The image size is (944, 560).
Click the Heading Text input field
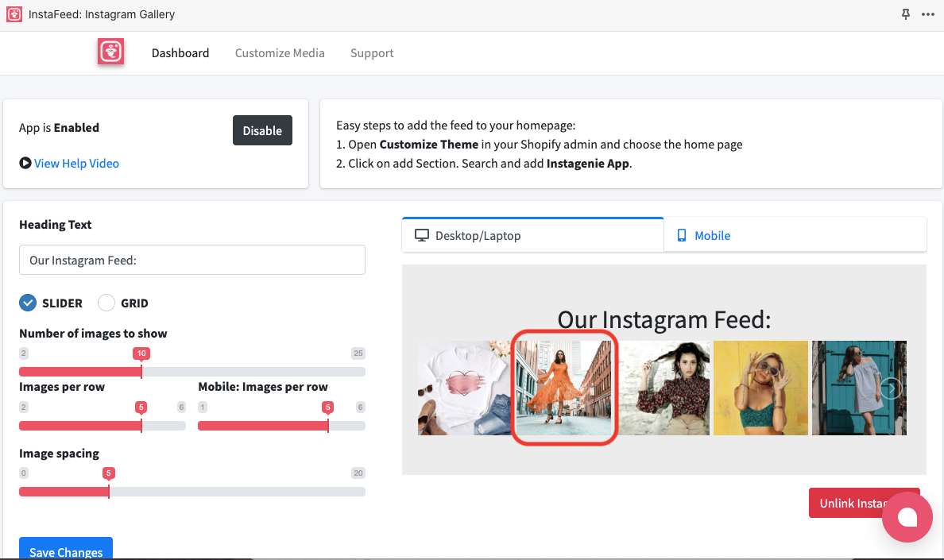[192, 260]
